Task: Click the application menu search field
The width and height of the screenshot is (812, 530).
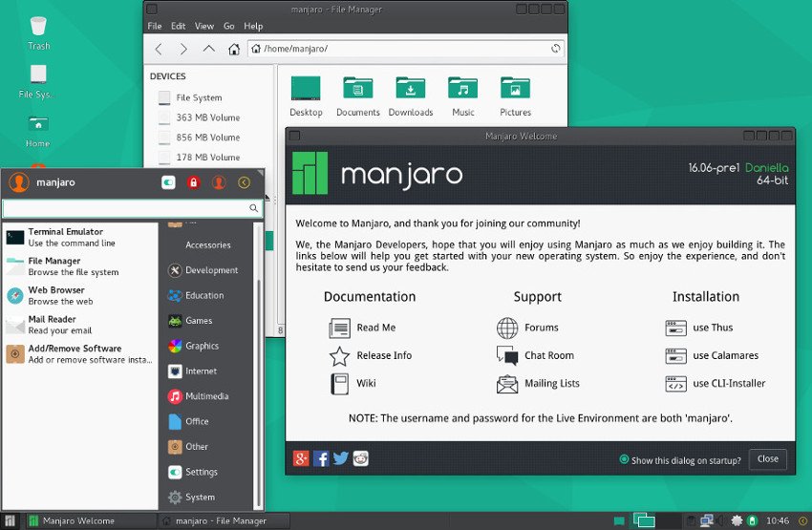Action: pyautogui.click(x=126, y=208)
